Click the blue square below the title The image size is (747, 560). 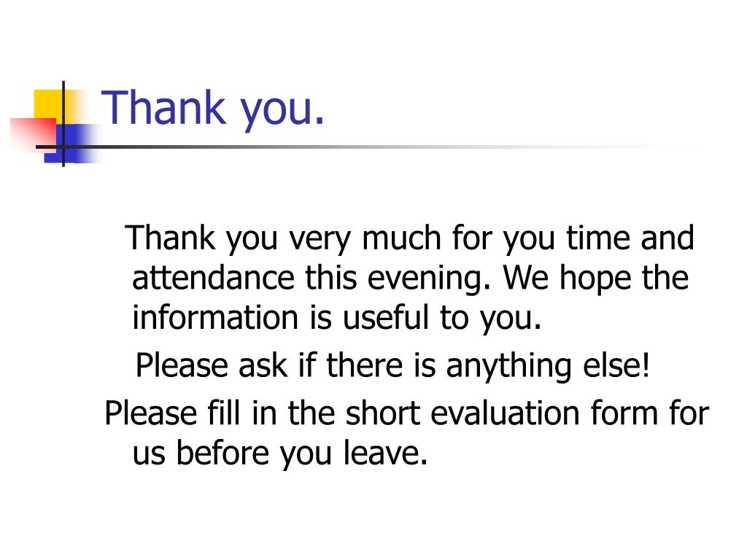pyautogui.click(x=71, y=143)
